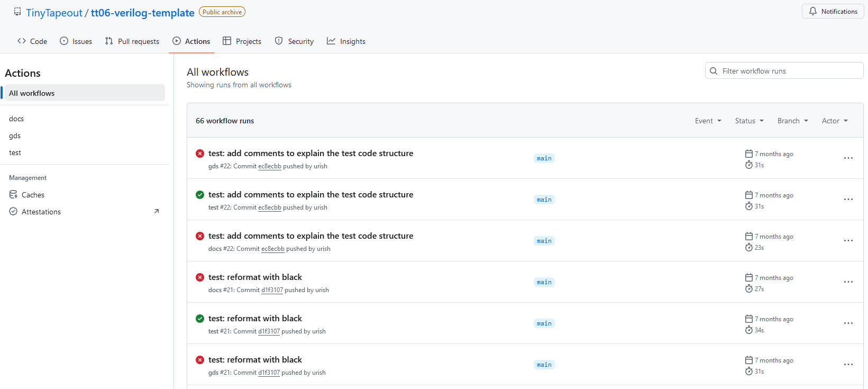The height and width of the screenshot is (389, 868).
Task: Select the docs workflow in sidebar
Action: coord(16,119)
